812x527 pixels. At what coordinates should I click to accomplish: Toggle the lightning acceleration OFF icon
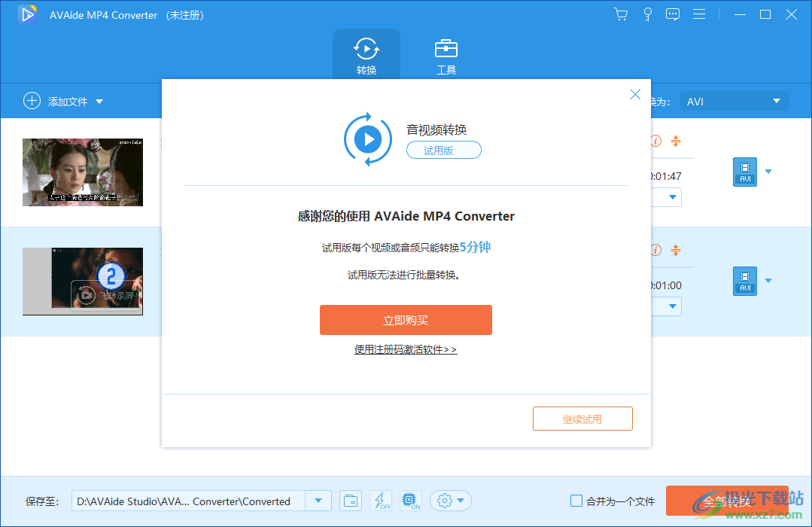click(x=381, y=501)
